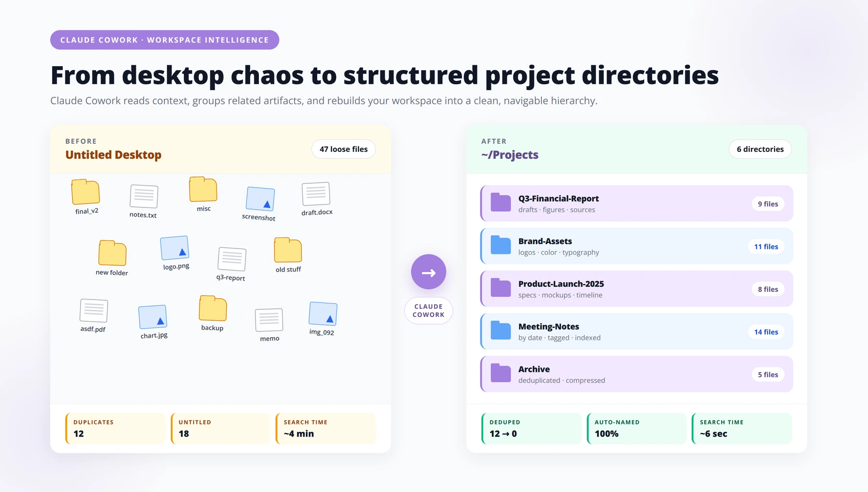Click the Deduped 12 → 0 stat card

click(531, 428)
